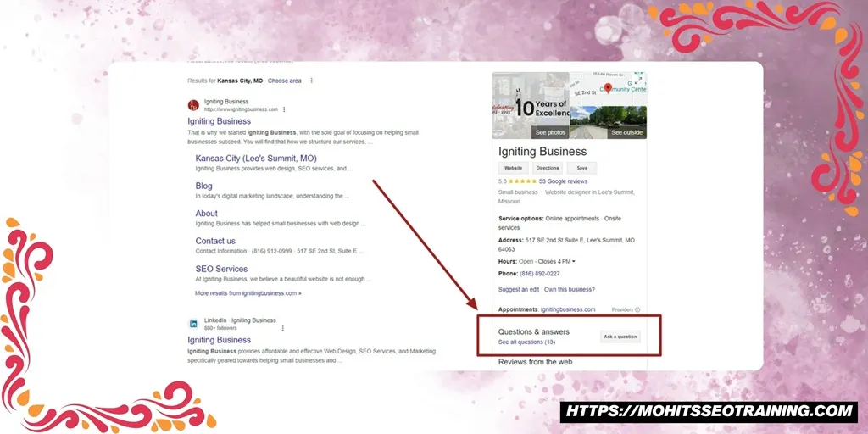Click the Choose area link
This screenshot has height=434, width=868.
285,81
